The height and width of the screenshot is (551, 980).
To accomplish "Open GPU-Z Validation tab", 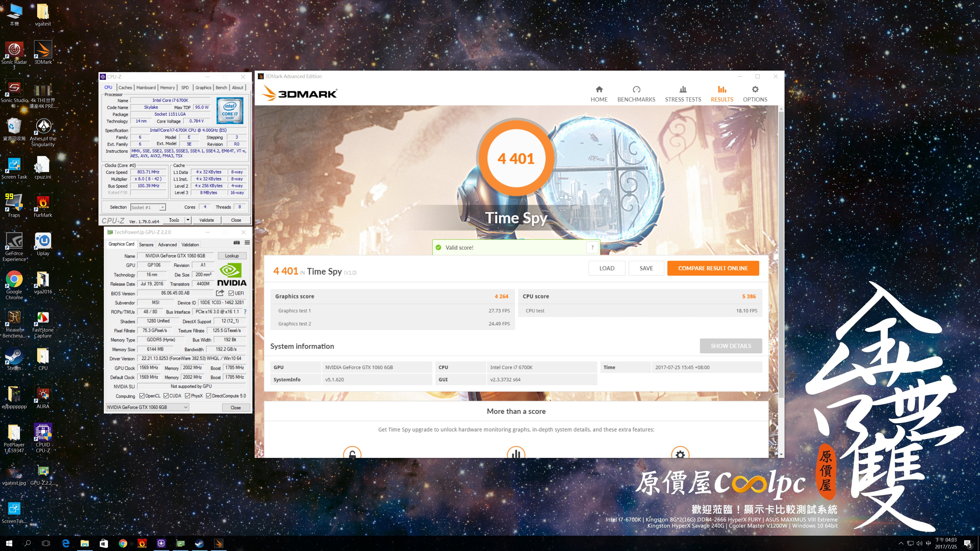I will pos(190,245).
